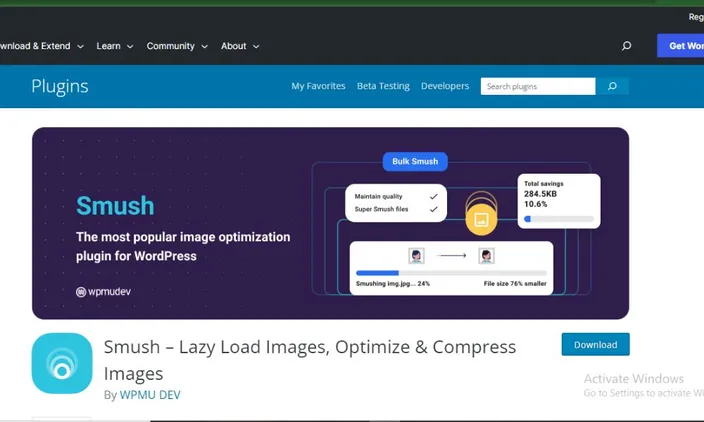Click the "Smushing img.jpg... 24%" text
The image size is (704, 422).
pos(393,284)
